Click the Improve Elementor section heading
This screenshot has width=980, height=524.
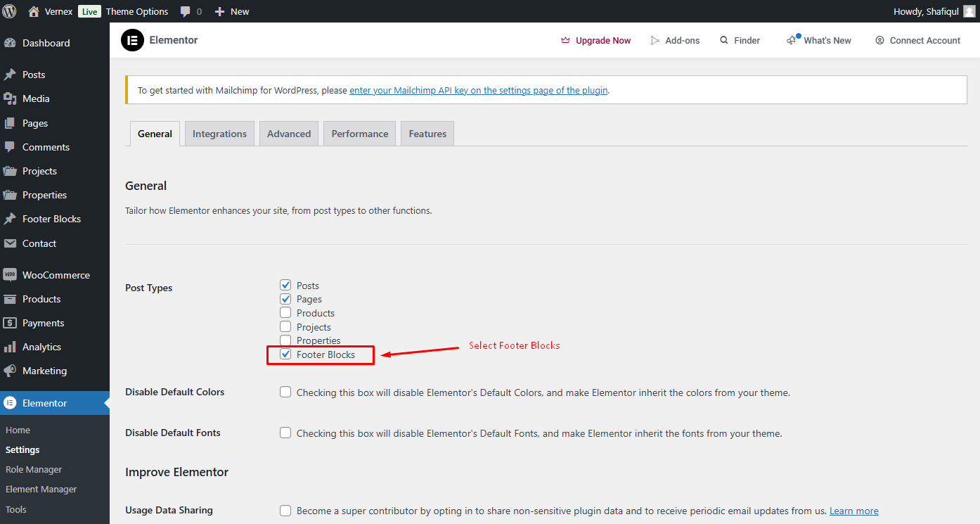(x=176, y=472)
